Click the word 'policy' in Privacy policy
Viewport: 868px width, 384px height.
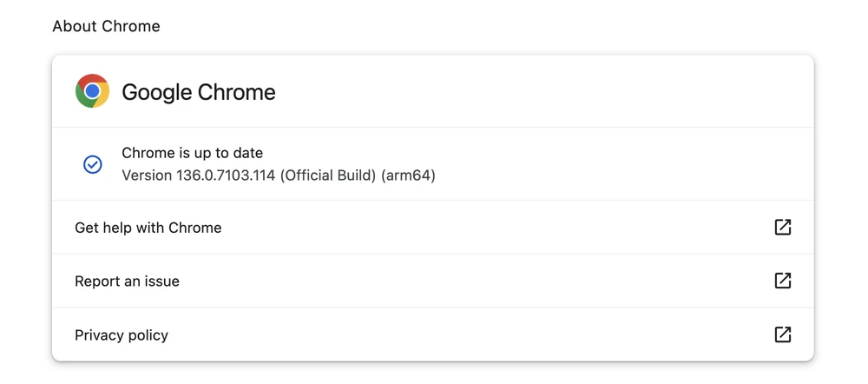[x=147, y=335]
